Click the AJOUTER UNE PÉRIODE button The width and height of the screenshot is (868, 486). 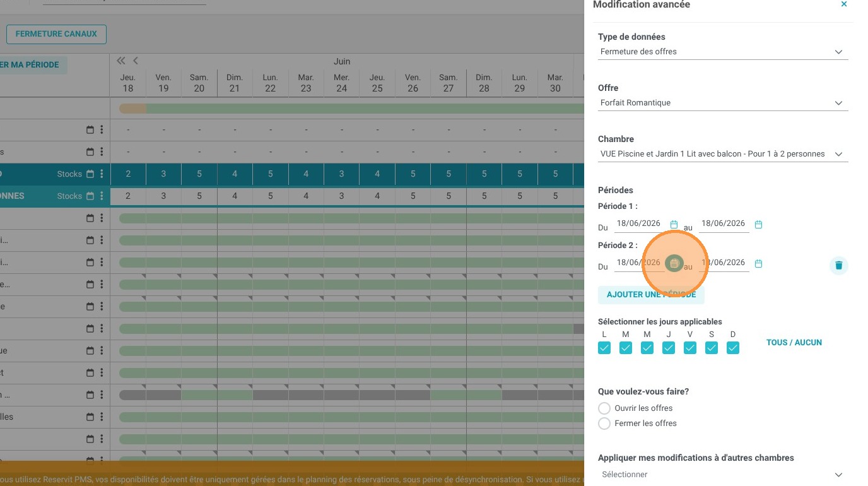click(x=651, y=295)
